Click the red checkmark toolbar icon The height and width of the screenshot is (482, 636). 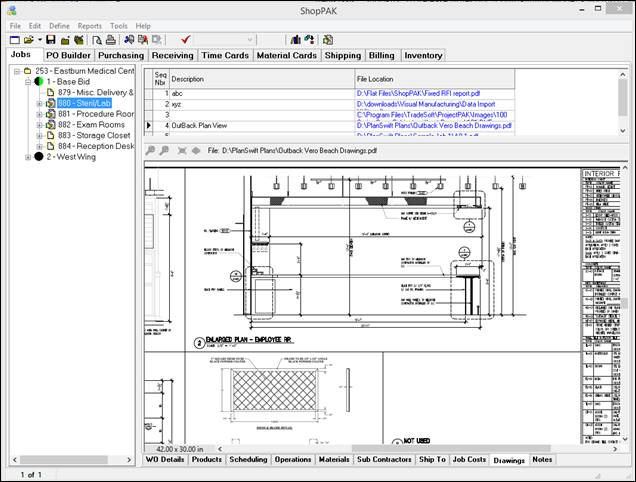(x=186, y=40)
